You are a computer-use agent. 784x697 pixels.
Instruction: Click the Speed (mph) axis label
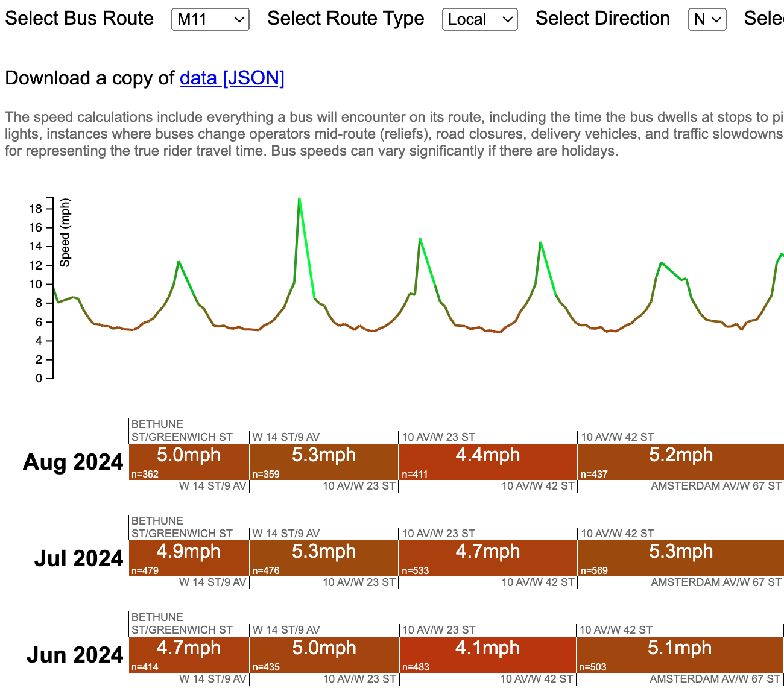tap(65, 233)
